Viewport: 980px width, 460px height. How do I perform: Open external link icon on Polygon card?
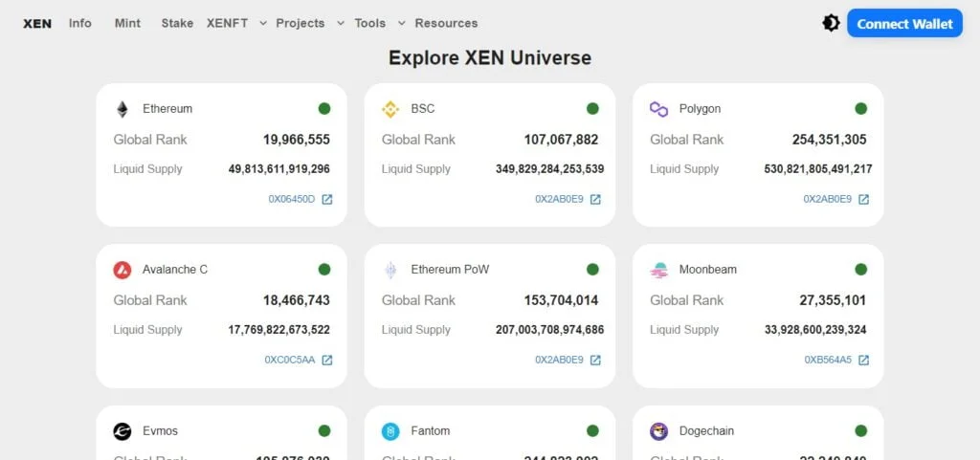(x=864, y=200)
